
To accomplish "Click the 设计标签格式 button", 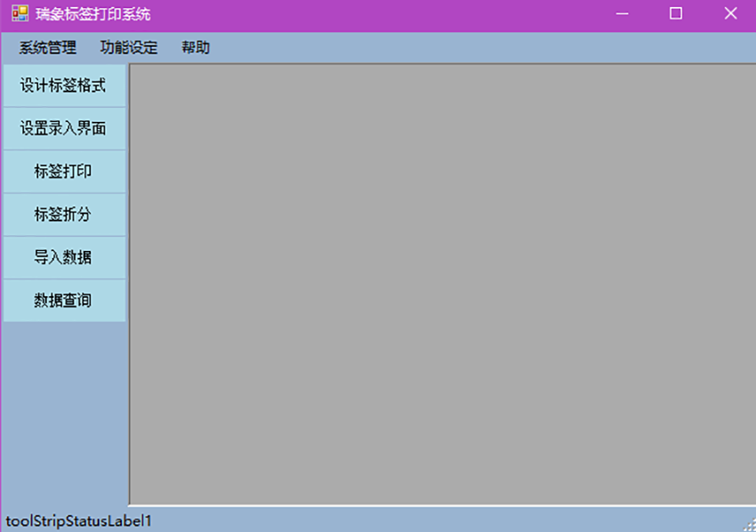I will (63, 86).
